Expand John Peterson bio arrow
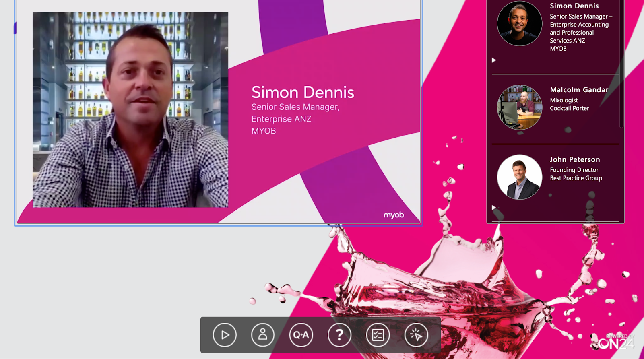Image resolution: width=644 pixels, height=359 pixels. pos(494,207)
